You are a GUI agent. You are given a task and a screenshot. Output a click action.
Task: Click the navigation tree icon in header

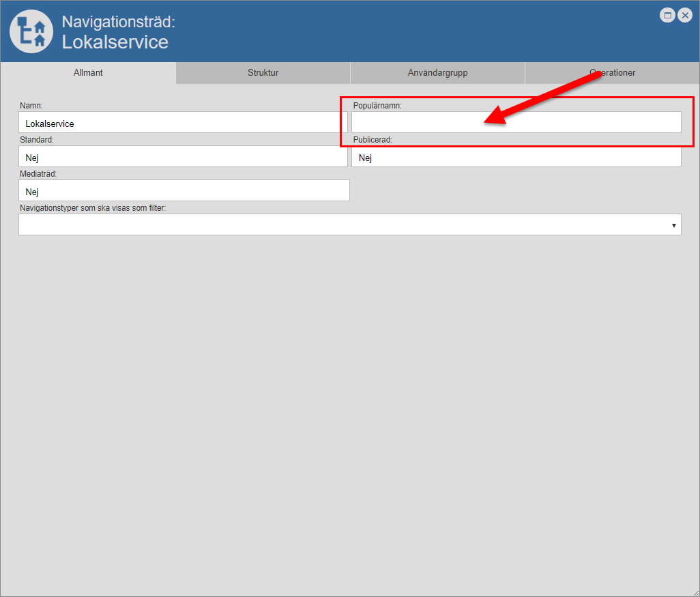point(31,31)
